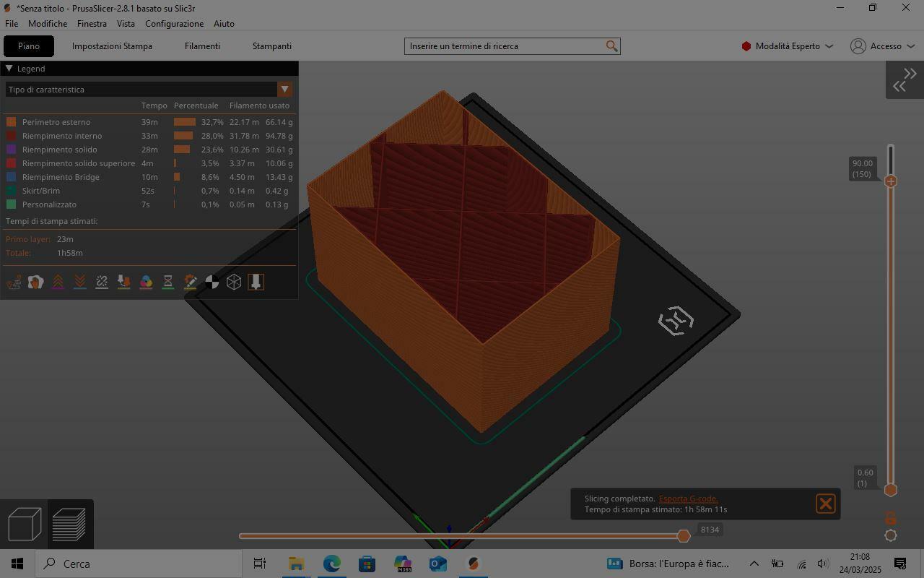Toggle retractions visibility icon
This screenshot has height=578, width=924.
point(58,282)
